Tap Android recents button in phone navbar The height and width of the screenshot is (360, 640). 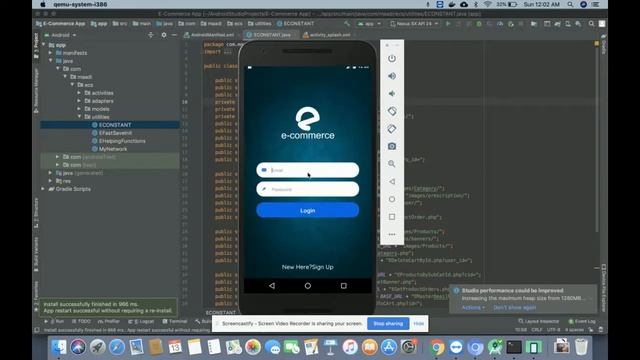pos(344,286)
